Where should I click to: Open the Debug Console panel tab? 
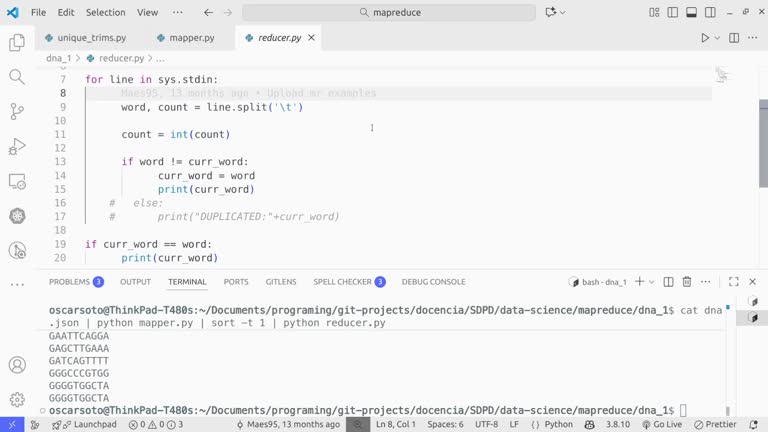433,282
